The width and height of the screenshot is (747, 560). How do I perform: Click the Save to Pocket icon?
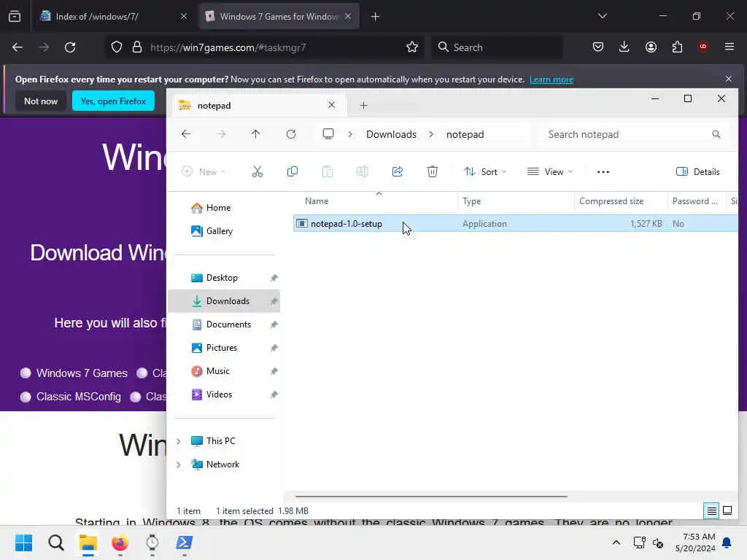[x=598, y=47]
